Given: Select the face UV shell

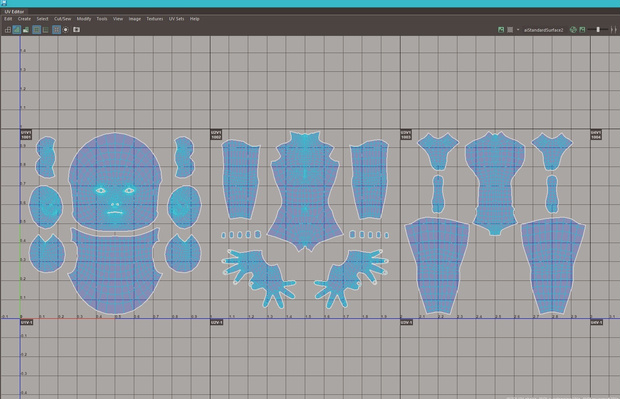Looking at the screenshot, I should [115, 182].
